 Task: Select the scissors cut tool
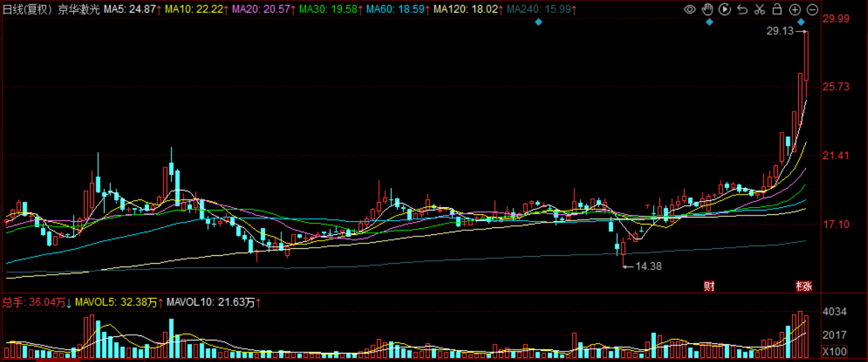(x=759, y=9)
